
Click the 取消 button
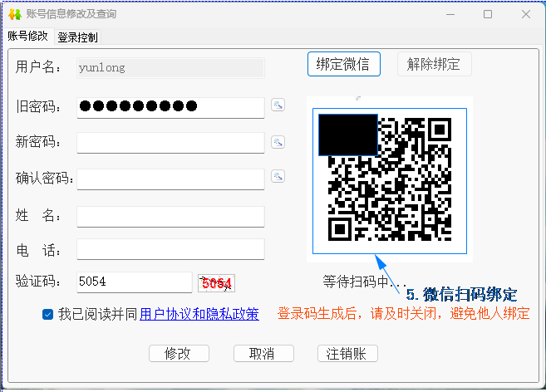click(263, 354)
